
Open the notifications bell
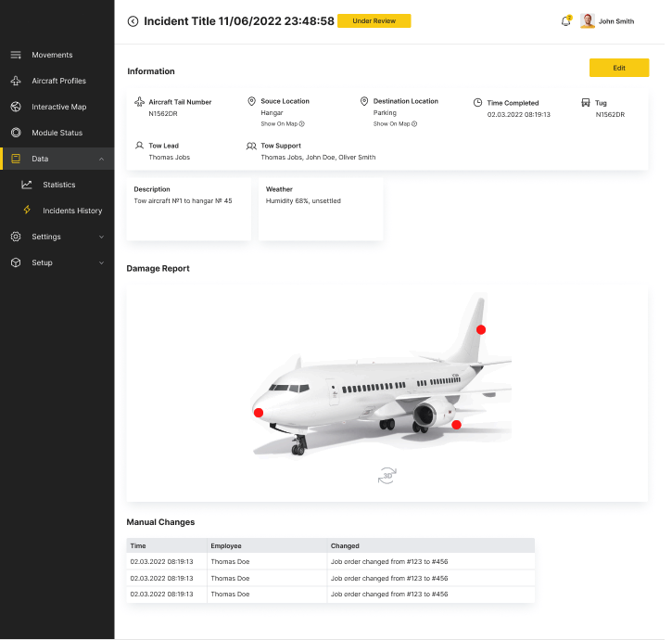[565, 21]
